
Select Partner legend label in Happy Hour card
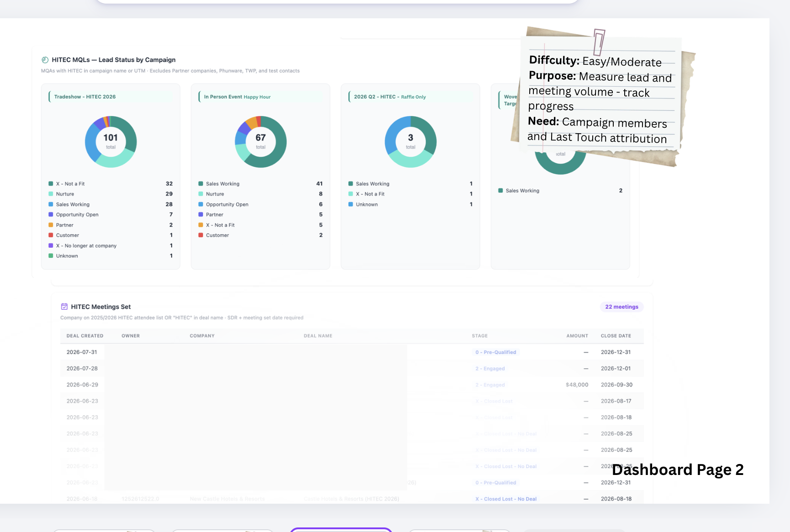tap(215, 215)
